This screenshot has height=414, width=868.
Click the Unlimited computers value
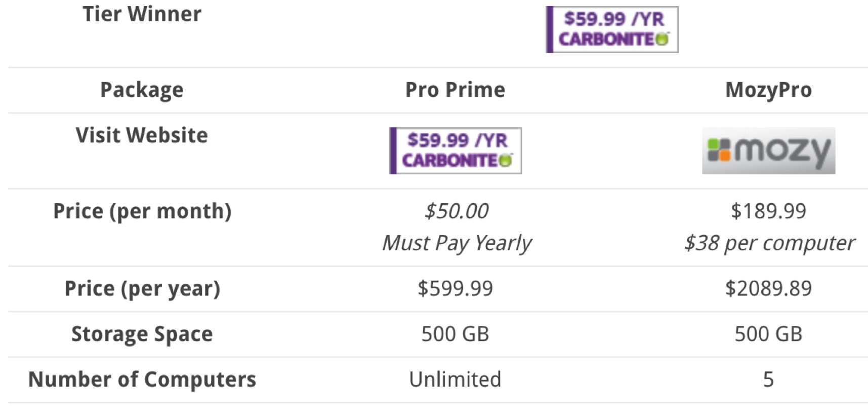[455, 379]
